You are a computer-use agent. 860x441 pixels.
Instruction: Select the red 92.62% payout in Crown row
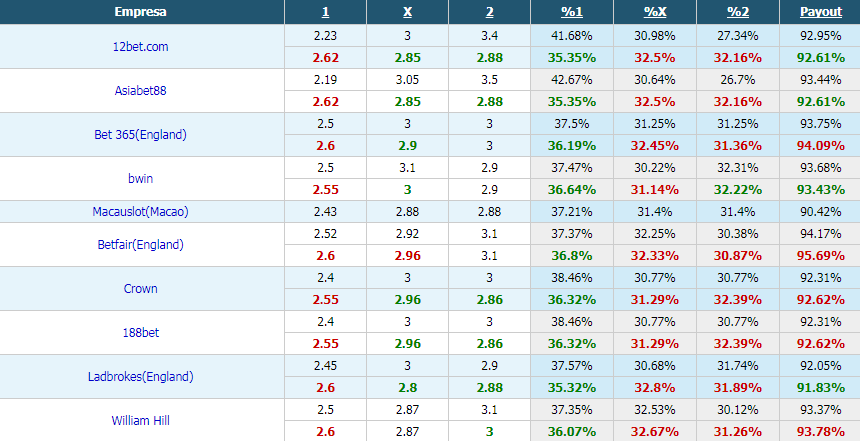821,299
